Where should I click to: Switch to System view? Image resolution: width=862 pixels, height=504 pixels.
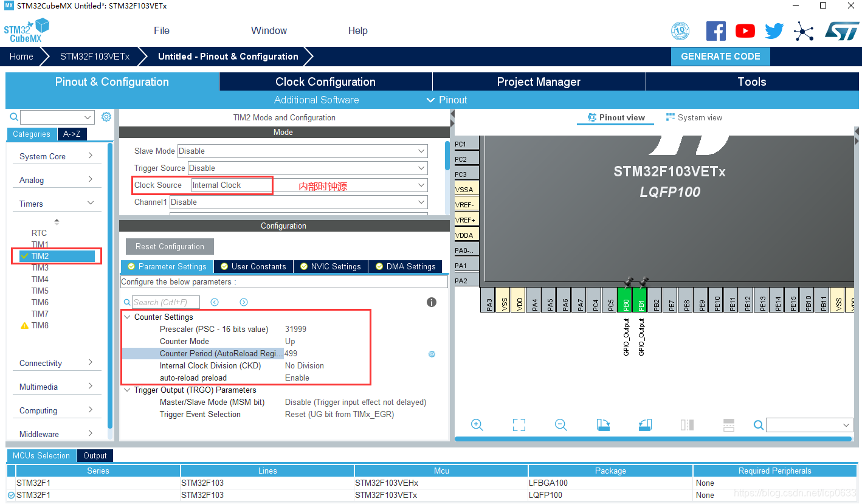point(694,117)
